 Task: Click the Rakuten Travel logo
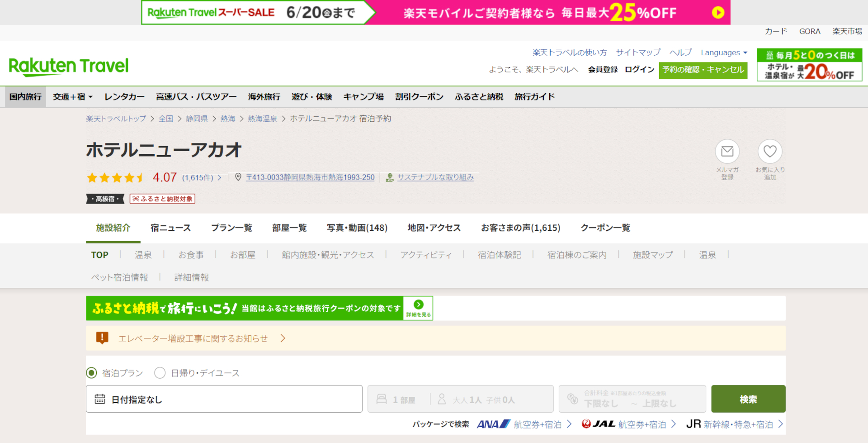coord(68,66)
